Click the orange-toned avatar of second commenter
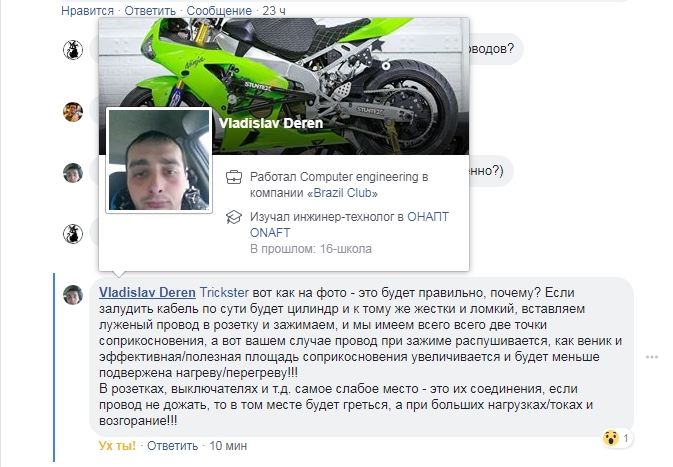This screenshot has width=673, height=467. point(73,112)
